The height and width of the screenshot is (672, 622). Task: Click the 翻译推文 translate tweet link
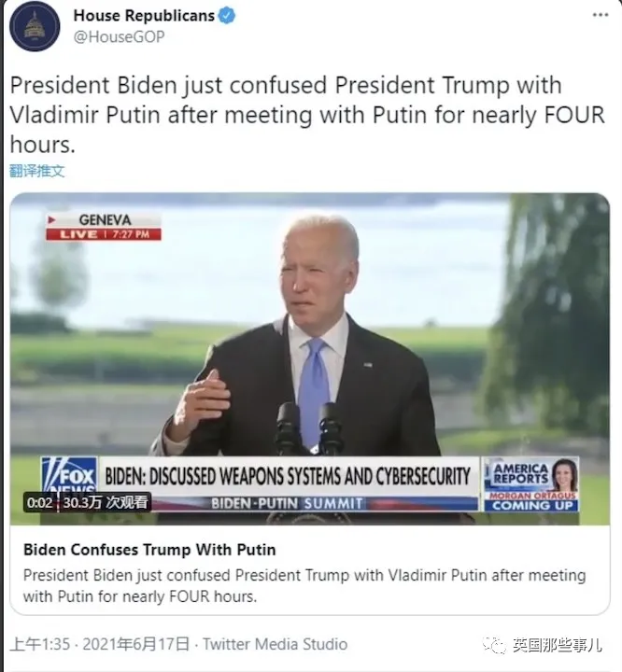37,171
